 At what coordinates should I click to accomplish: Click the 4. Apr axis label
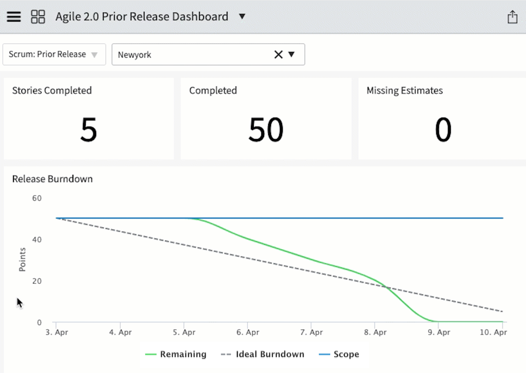point(120,332)
